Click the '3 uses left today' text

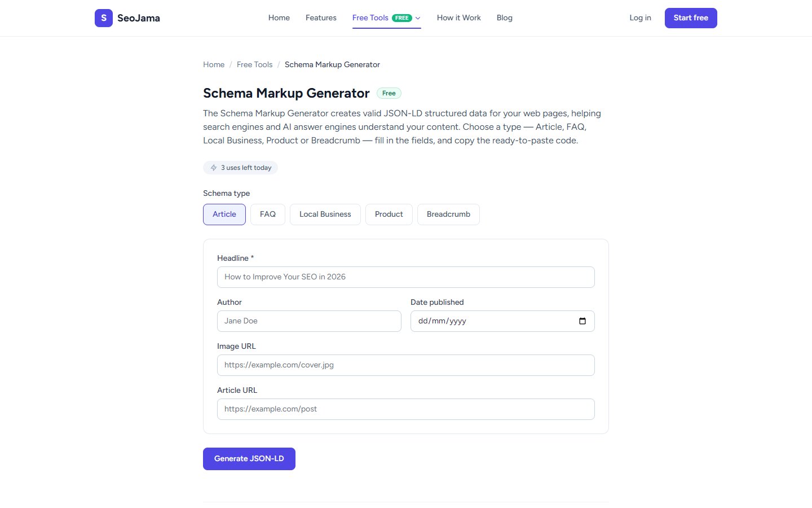[x=246, y=168]
